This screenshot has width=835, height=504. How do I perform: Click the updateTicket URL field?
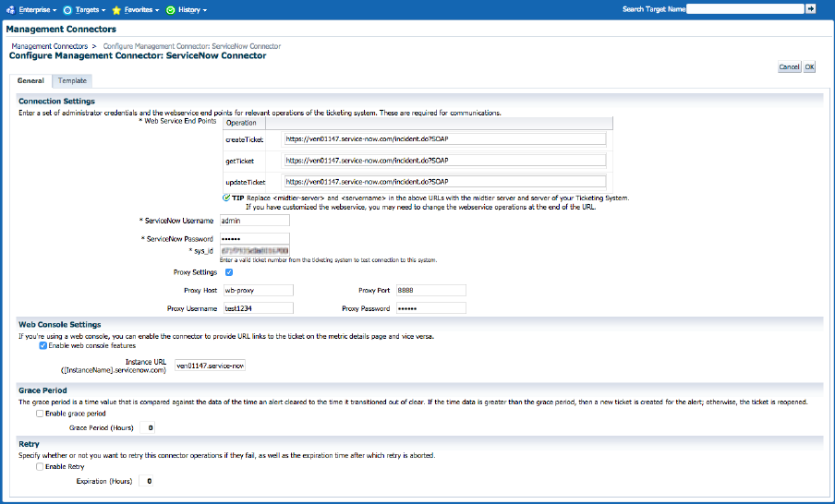point(445,182)
